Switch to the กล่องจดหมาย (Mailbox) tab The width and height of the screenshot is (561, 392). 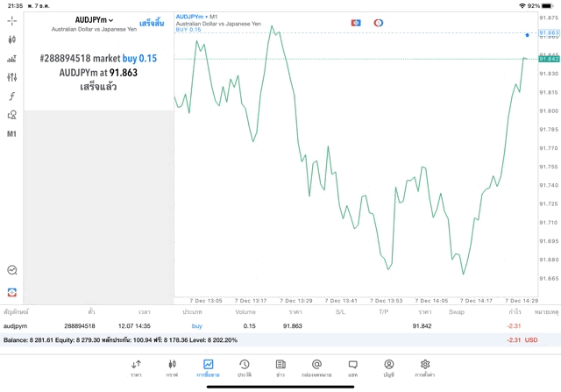(x=316, y=368)
